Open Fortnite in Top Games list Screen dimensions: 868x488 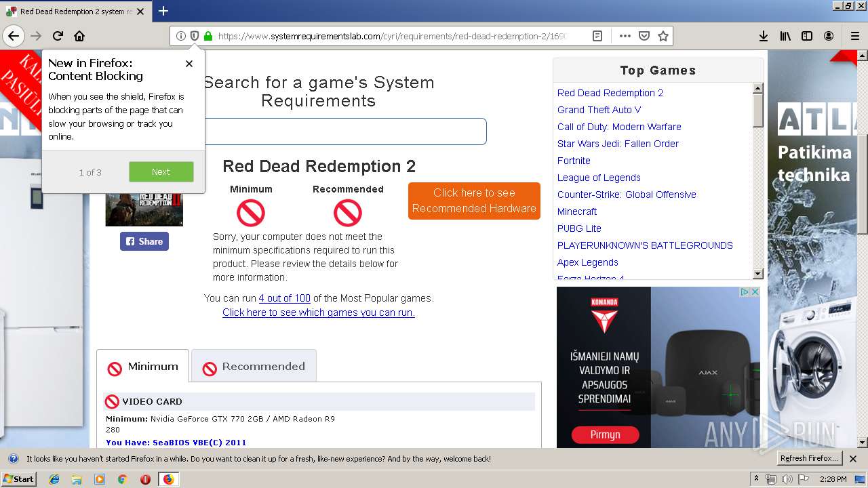tap(574, 161)
